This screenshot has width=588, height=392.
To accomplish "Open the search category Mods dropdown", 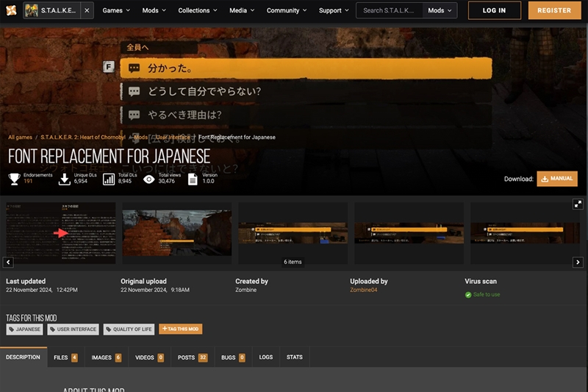I will (x=440, y=10).
